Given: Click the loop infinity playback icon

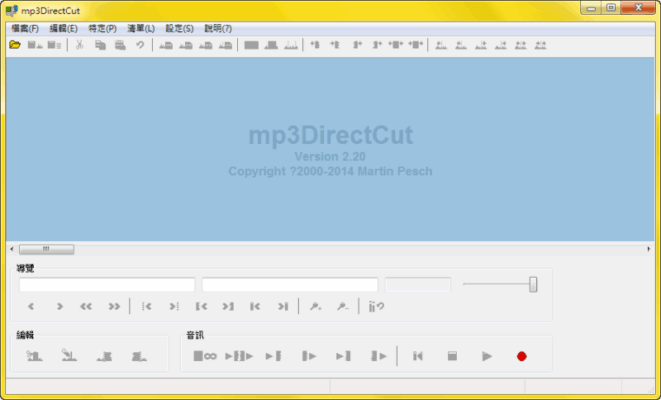Looking at the screenshot, I should coord(205,357).
